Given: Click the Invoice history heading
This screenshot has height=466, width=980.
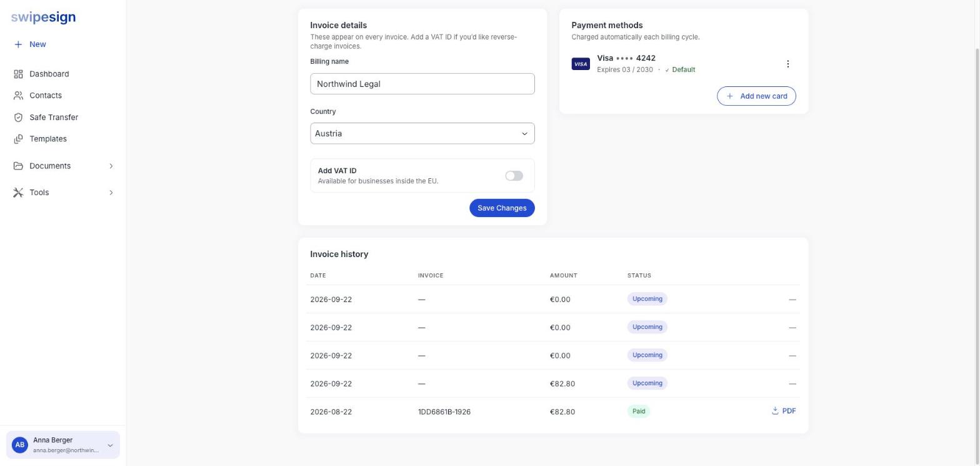Looking at the screenshot, I should [x=339, y=254].
